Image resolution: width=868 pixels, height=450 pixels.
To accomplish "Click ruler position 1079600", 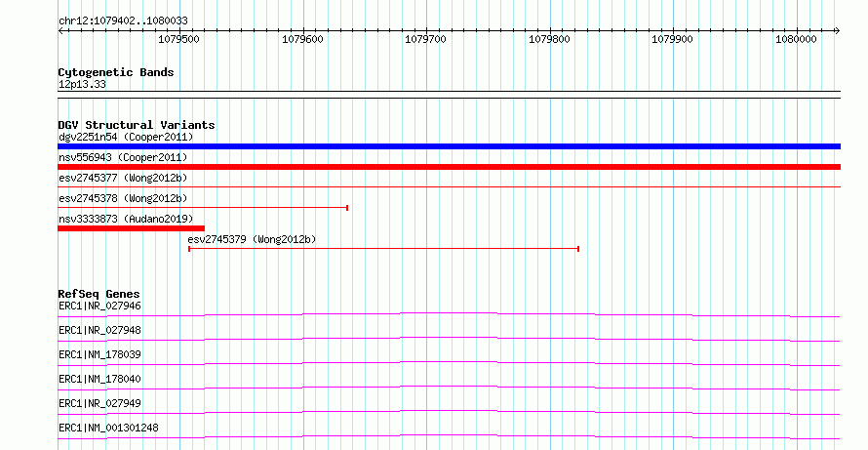I will [x=302, y=39].
